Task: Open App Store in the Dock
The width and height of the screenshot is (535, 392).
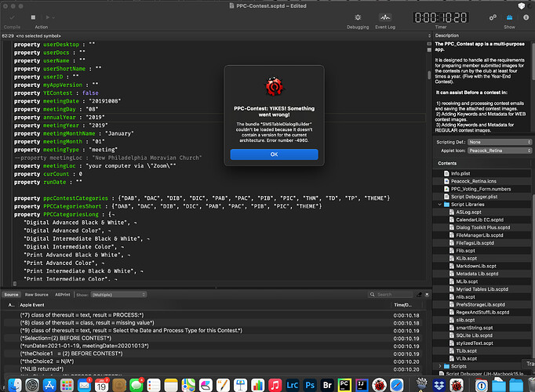Action: click(x=49, y=385)
